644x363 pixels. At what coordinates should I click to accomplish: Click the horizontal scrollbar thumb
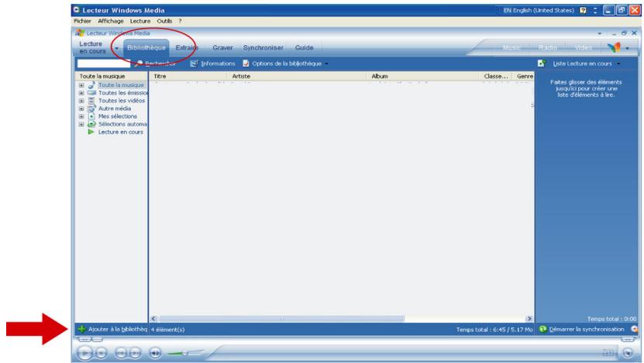click(281, 319)
